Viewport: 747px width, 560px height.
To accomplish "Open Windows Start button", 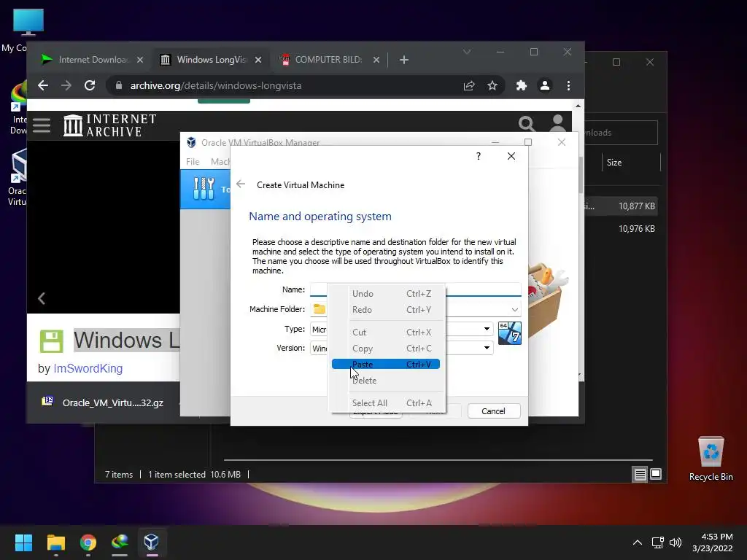I will click(23, 542).
